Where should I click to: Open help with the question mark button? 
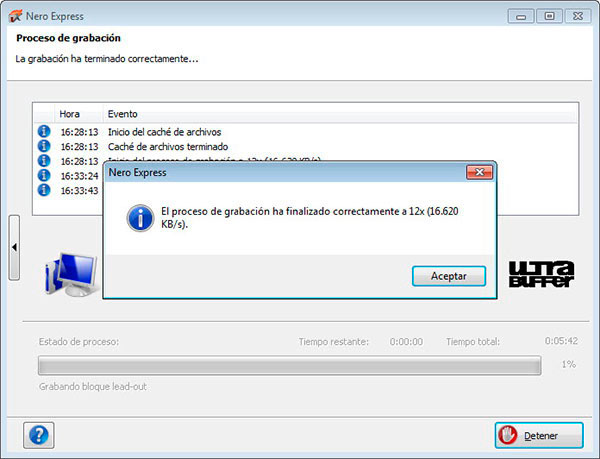coord(39,435)
